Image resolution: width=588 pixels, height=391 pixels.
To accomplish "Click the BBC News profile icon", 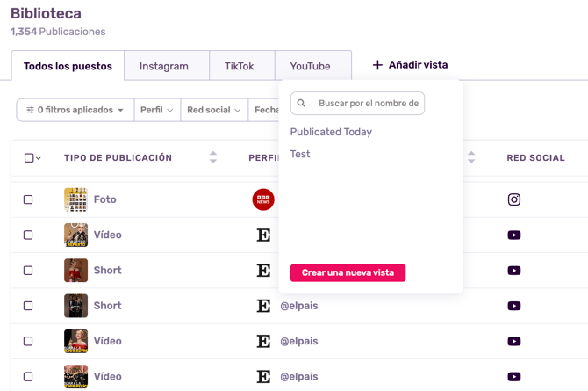I will (263, 199).
